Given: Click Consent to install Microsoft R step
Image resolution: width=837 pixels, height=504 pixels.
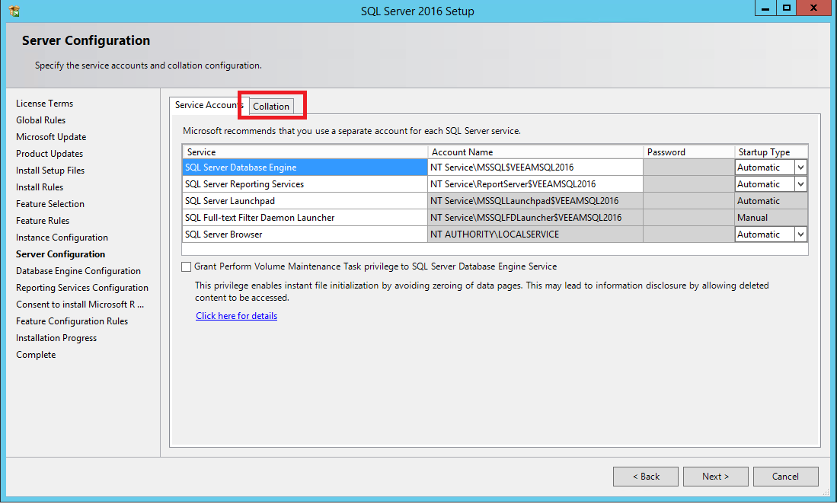Looking at the screenshot, I should 79,305.
